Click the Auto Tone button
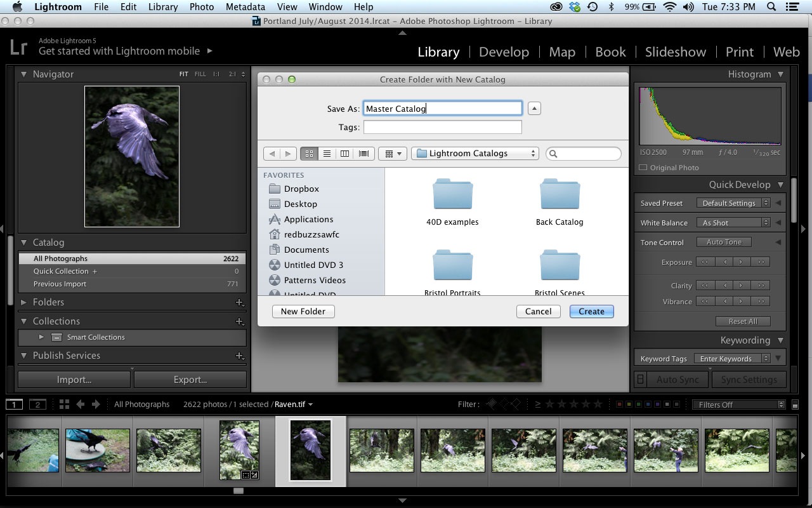812x508 pixels. [724, 242]
